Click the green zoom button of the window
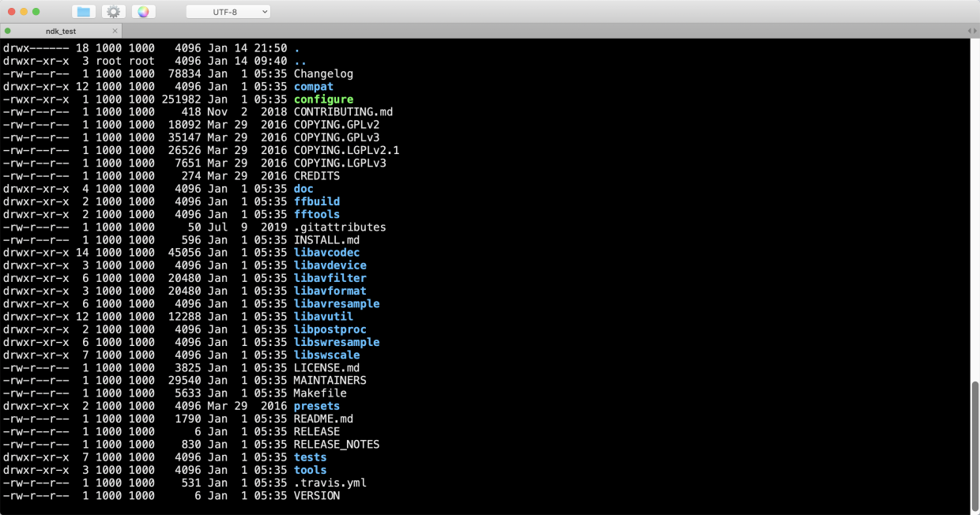Screen dimensions: 980x515 (x=35, y=12)
